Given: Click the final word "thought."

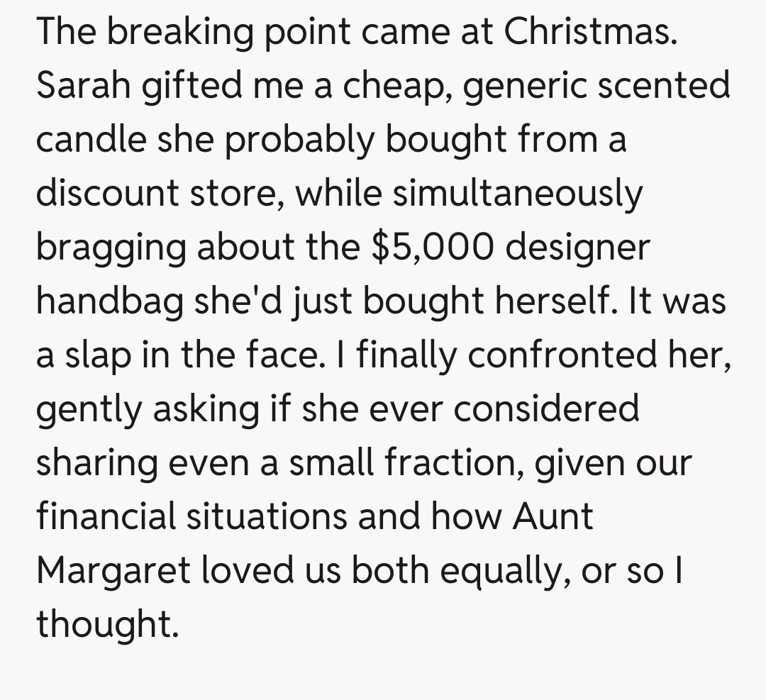Looking at the screenshot, I should point(106,624).
